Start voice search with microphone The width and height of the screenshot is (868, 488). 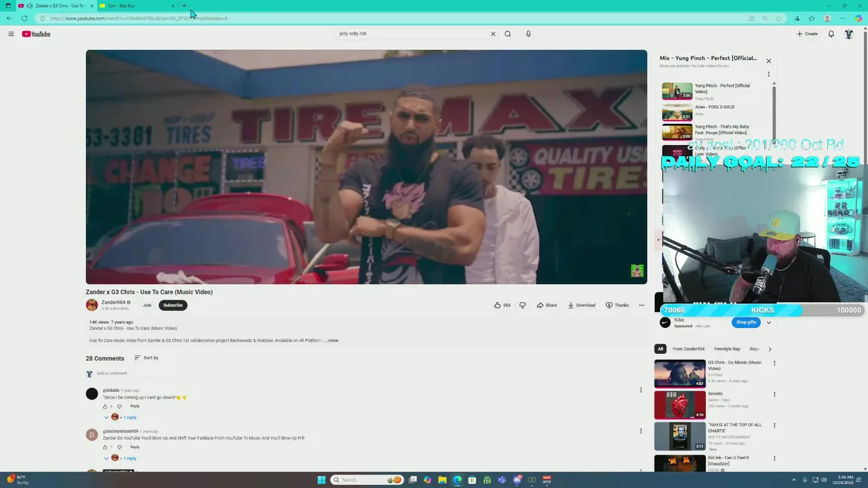(x=528, y=34)
